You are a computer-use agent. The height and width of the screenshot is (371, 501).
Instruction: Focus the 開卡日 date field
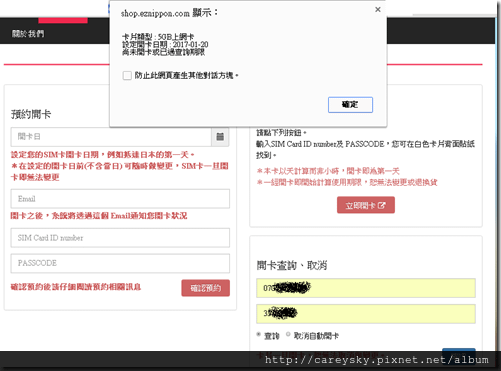pyautogui.click(x=111, y=137)
